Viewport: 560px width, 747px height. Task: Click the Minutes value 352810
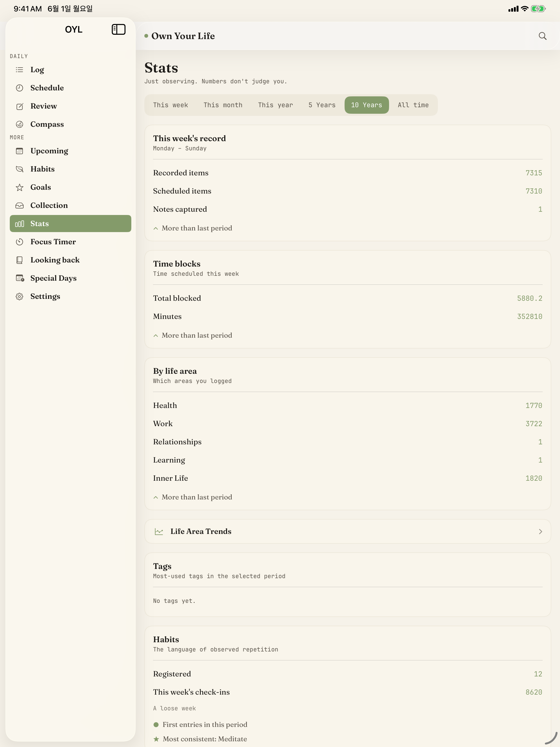530,317
